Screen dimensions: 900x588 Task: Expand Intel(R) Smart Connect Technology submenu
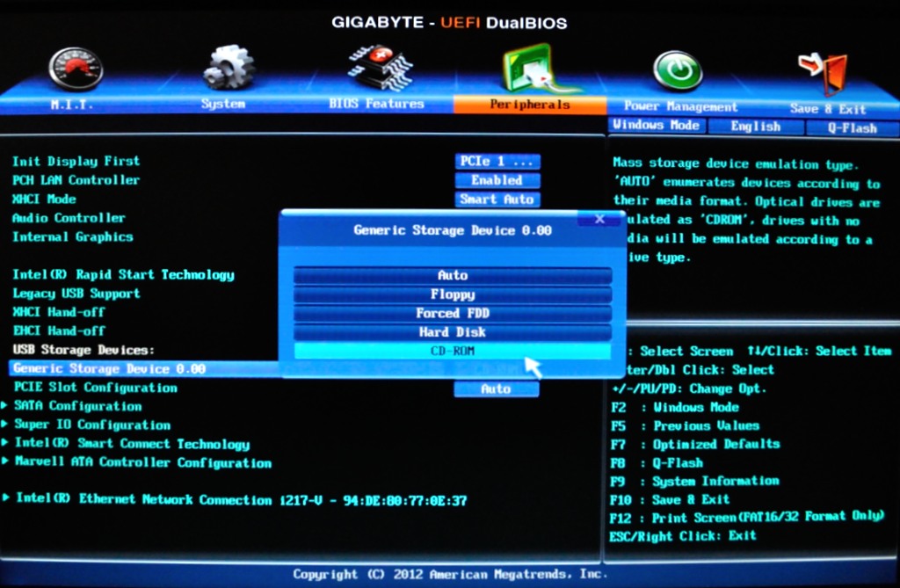[132, 443]
